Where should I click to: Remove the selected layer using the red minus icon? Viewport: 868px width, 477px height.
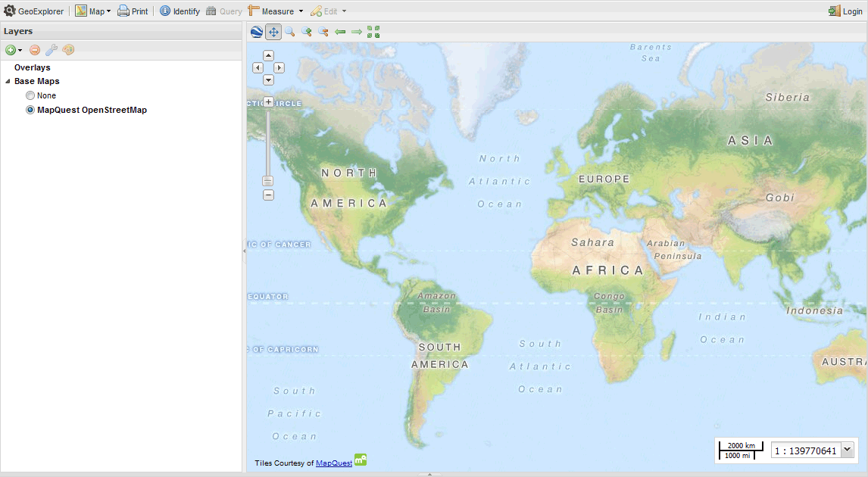(33, 49)
